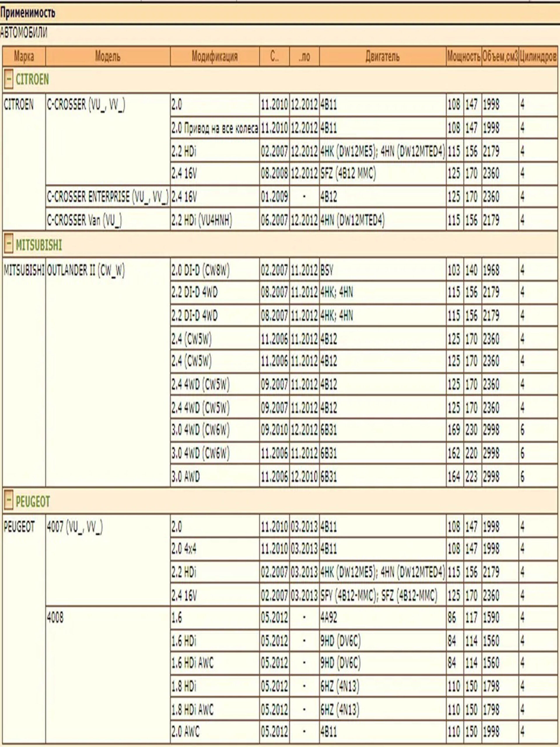Image resolution: width=560 pixels, height=747 pixels.
Task: Click the Марка column header
Action: [x=24, y=56]
